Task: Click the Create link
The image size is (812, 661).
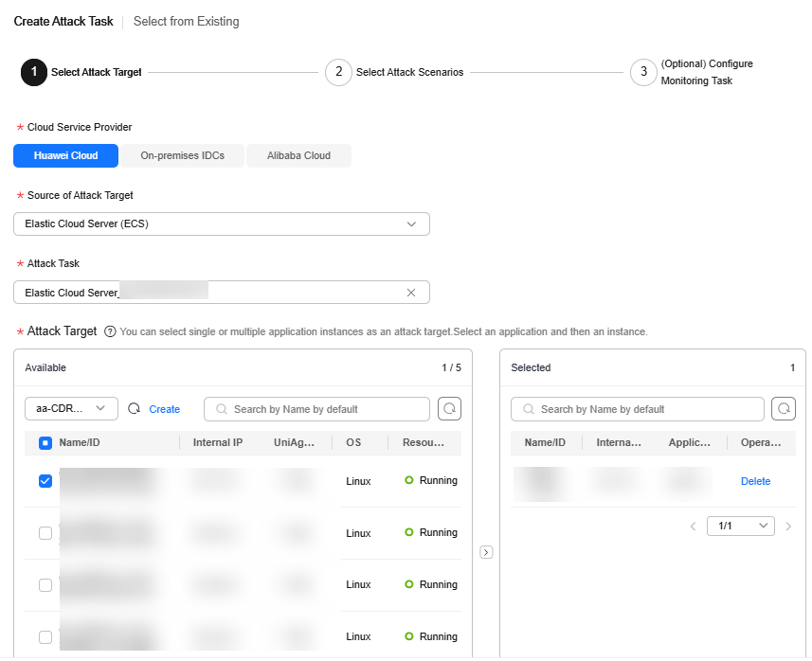Action: 165,409
